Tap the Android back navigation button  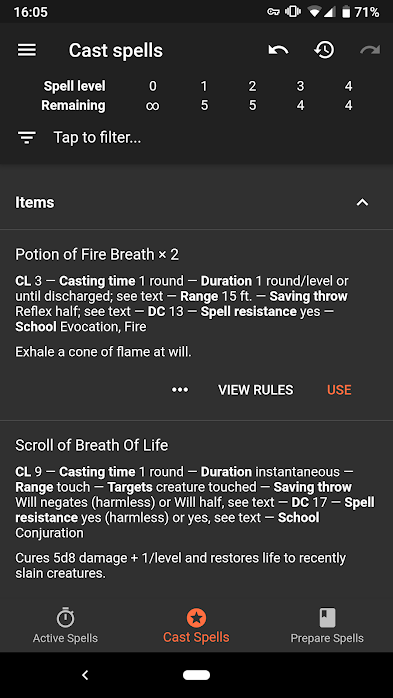click(x=85, y=675)
